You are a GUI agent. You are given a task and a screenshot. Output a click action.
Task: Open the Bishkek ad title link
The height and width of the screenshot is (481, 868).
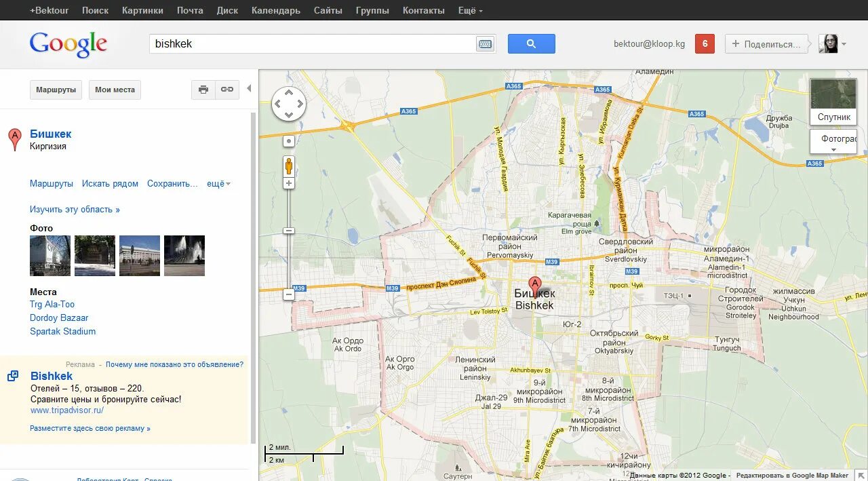point(52,376)
